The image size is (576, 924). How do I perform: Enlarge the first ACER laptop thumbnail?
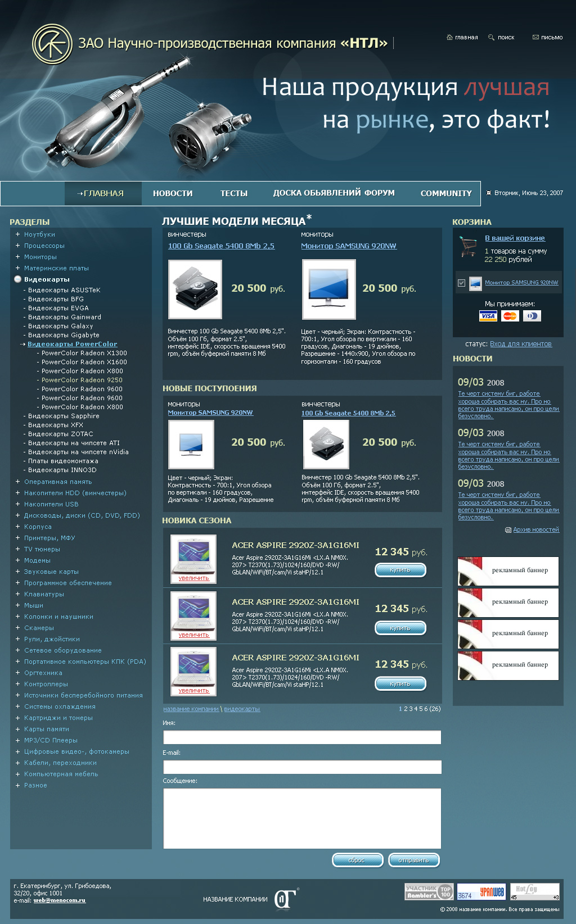[193, 559]
